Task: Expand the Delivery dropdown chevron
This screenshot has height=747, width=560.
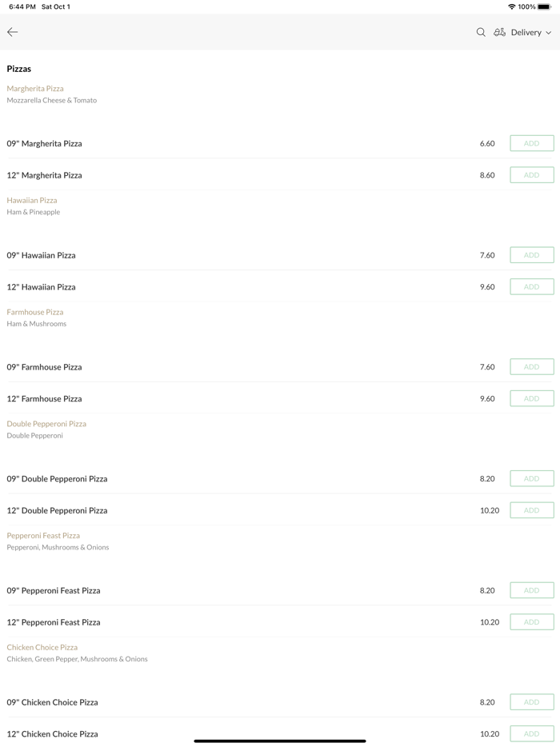Action: pyautogui.click(x=549, y=33)
